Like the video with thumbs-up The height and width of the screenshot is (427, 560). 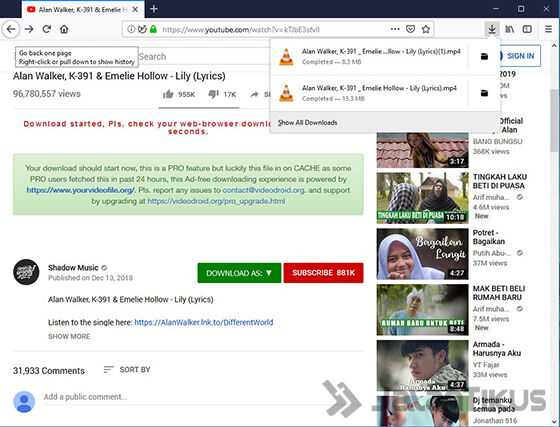168,94
